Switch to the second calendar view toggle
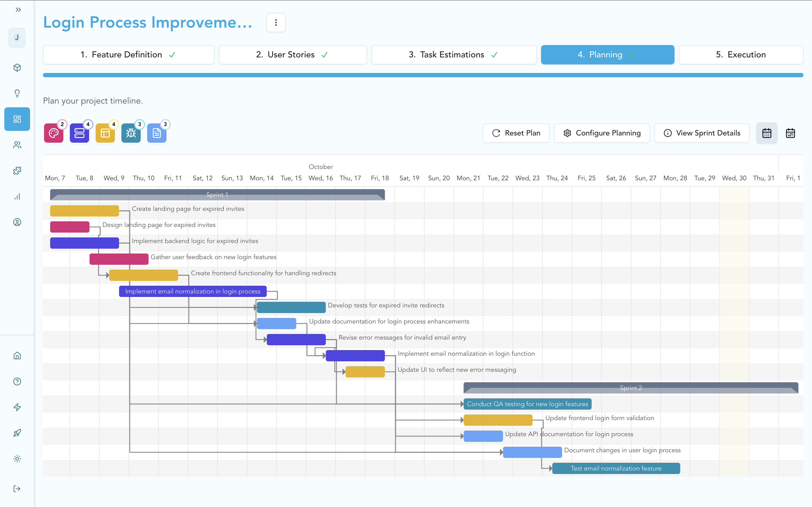 [790, 133]
